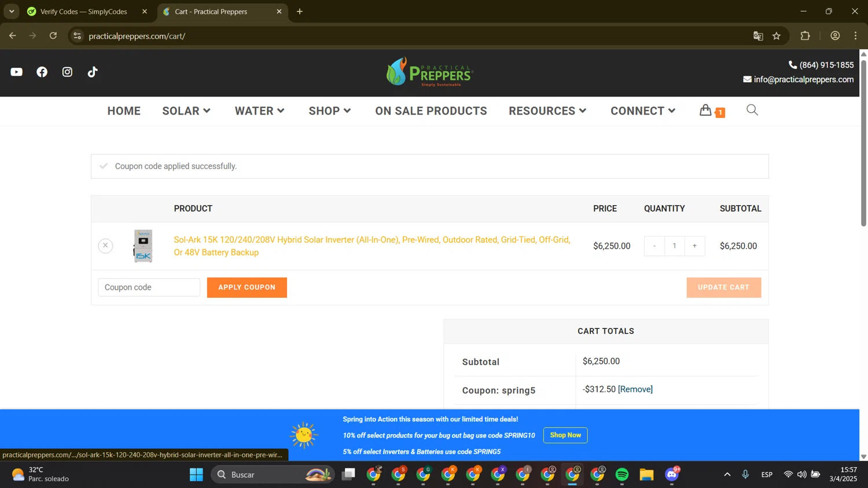The image size is (868, 488).
Task: Open the volume speaker tray icon
Action: tap(801, 475)
